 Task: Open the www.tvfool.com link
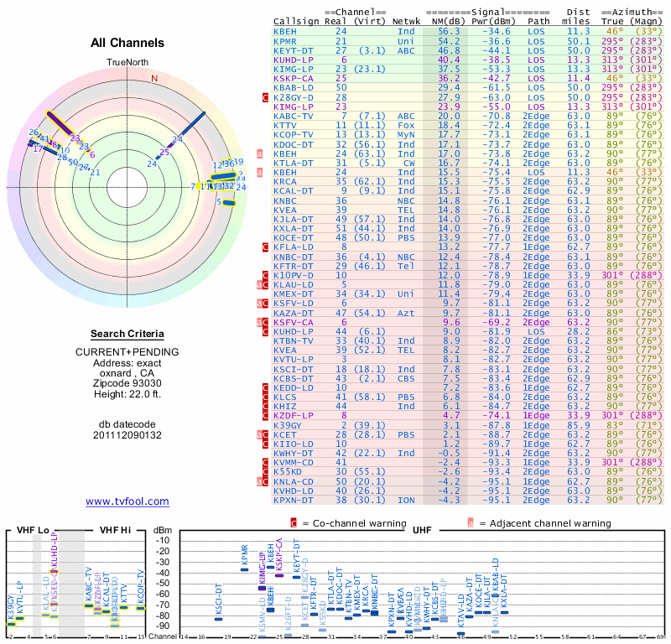point(127,501)
